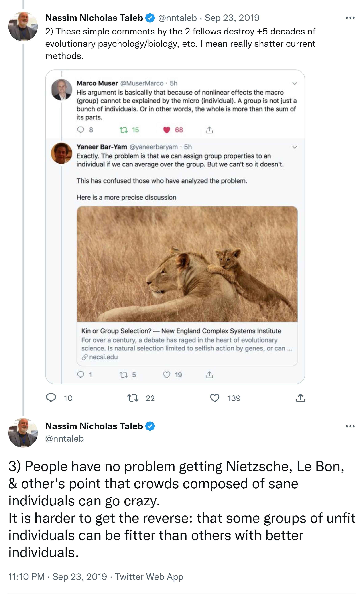
Task: Click Taleb's profile picture on the 3) tweet
Action: tap(23, 433)
